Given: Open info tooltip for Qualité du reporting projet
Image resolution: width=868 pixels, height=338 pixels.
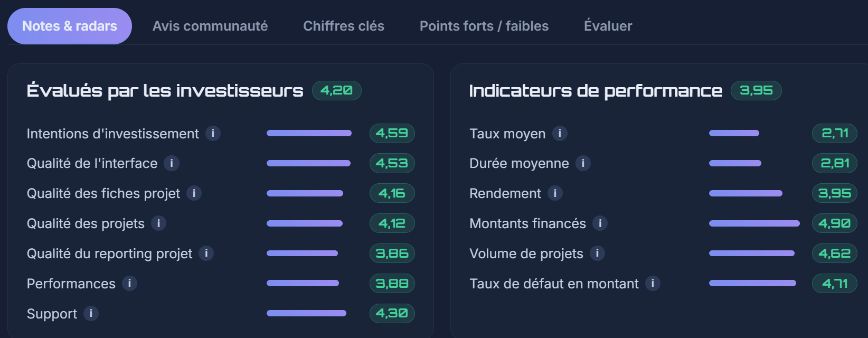Looking at the screenshot, I should click(x=206, y=253).
